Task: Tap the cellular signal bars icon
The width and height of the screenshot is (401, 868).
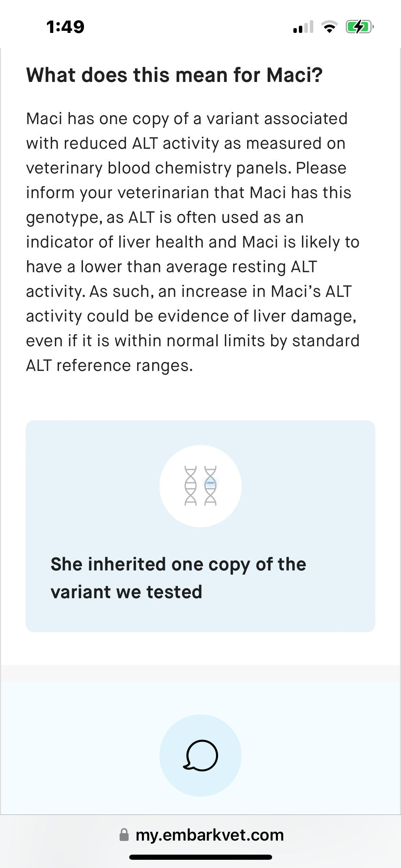Action: 303,26
